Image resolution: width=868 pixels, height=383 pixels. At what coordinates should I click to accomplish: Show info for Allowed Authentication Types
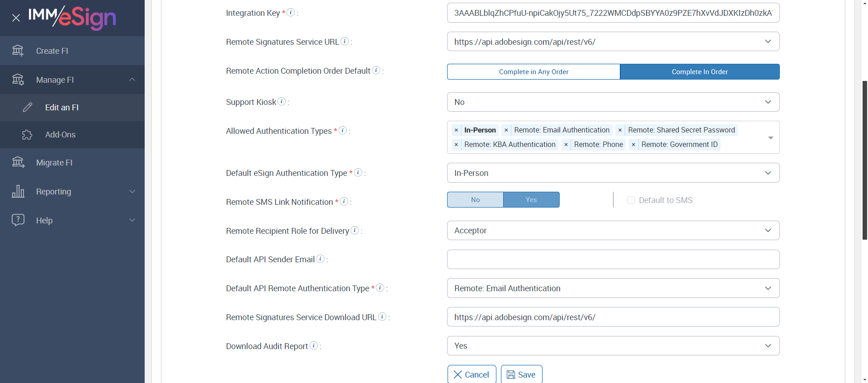click(x=343, y=130)
